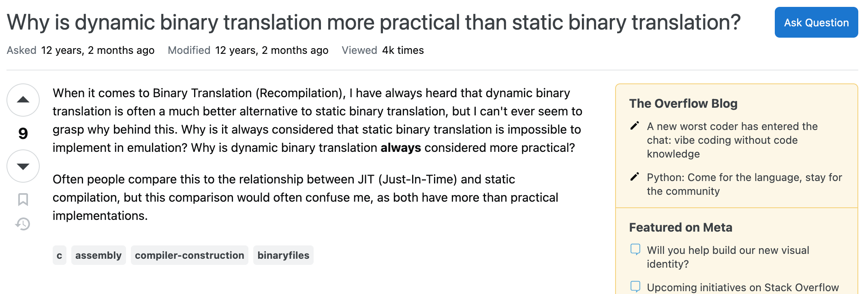Downvote the question with the down arrow
The width and height of the screenshot is (868, 294).
click(23, 166)
